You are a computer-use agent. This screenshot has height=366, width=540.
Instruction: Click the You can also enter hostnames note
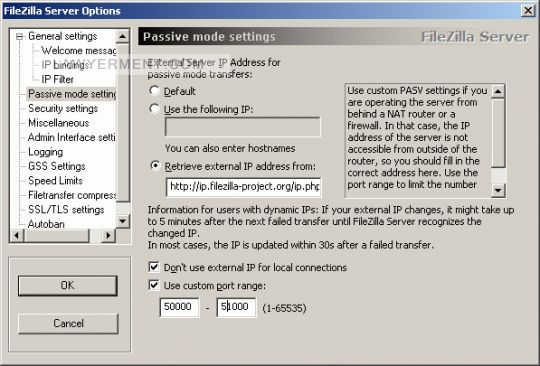(x=230, y=148)
